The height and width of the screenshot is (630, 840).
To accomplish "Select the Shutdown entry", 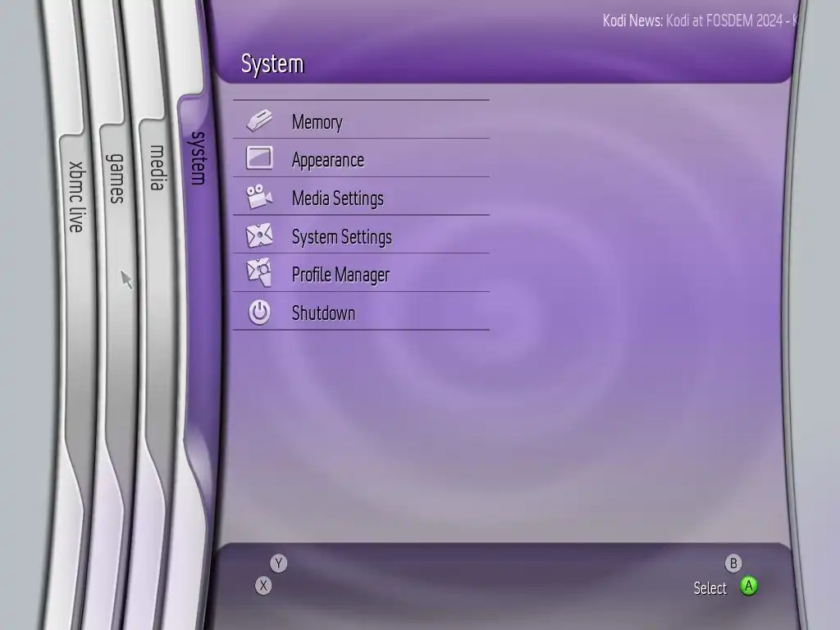I will [x=361, y=311].
